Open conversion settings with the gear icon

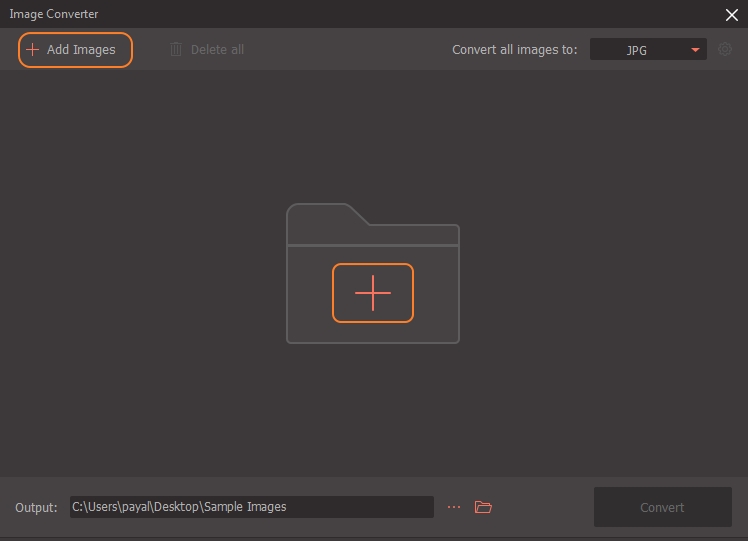pos(726,49)
